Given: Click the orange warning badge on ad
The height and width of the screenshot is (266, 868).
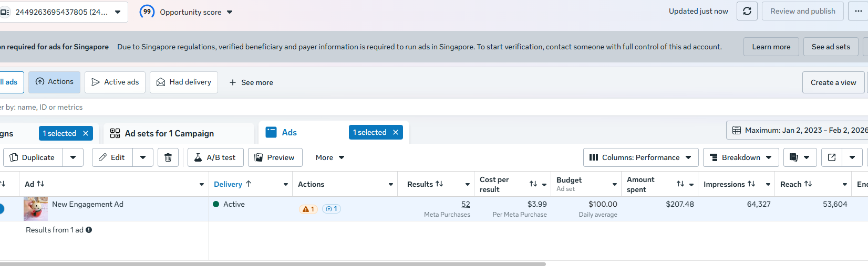Looking at the screenshot, I should point(308,209).
